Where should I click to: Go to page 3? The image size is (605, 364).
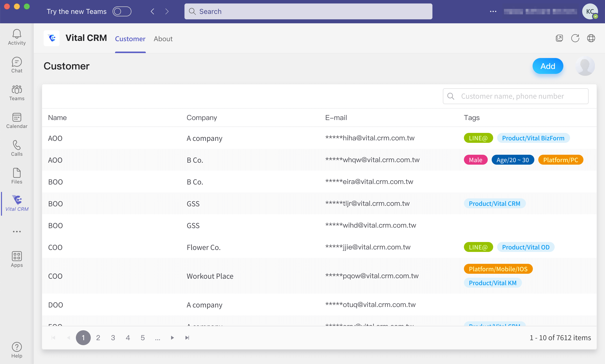113,338
